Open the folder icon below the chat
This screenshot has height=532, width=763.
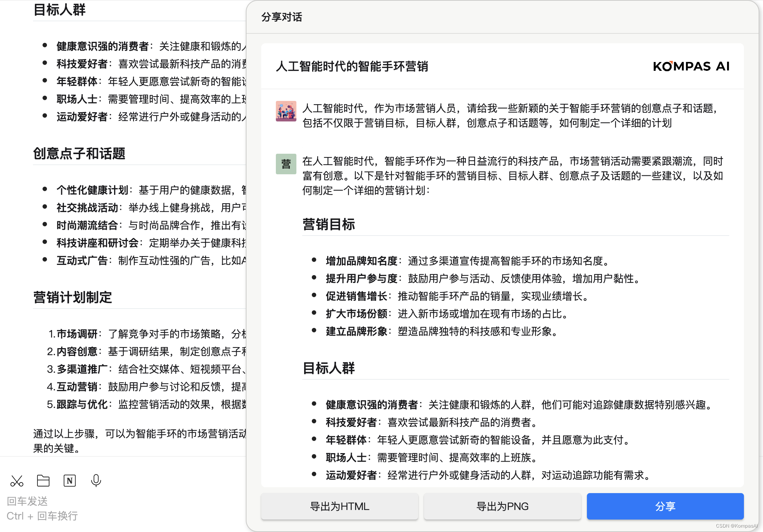click(x=43, y=481)
